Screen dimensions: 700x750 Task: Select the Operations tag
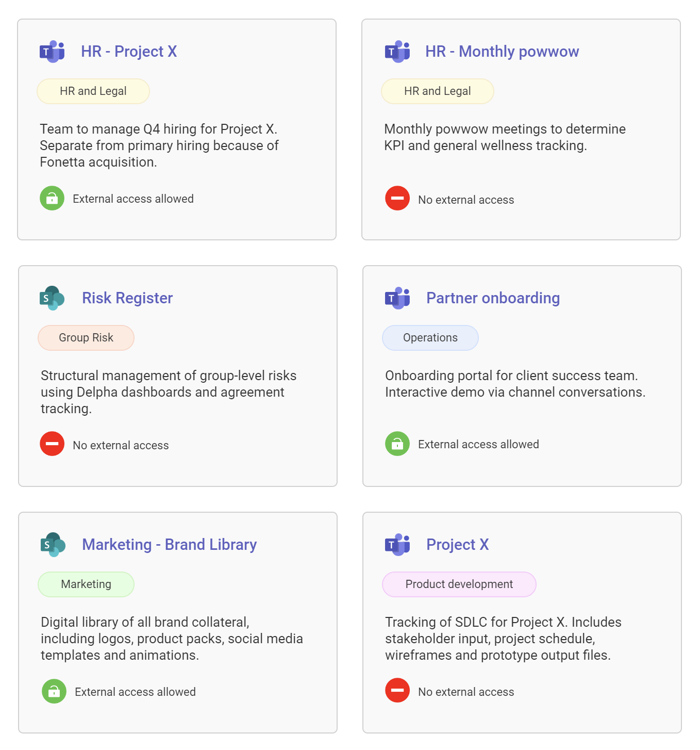[x=430, y=338]
